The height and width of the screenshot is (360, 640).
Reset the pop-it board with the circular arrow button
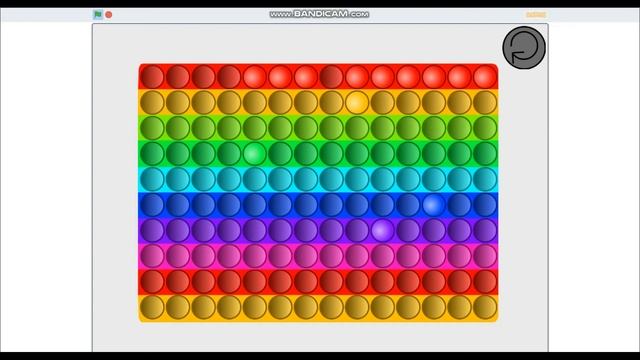tap(524, 48)
